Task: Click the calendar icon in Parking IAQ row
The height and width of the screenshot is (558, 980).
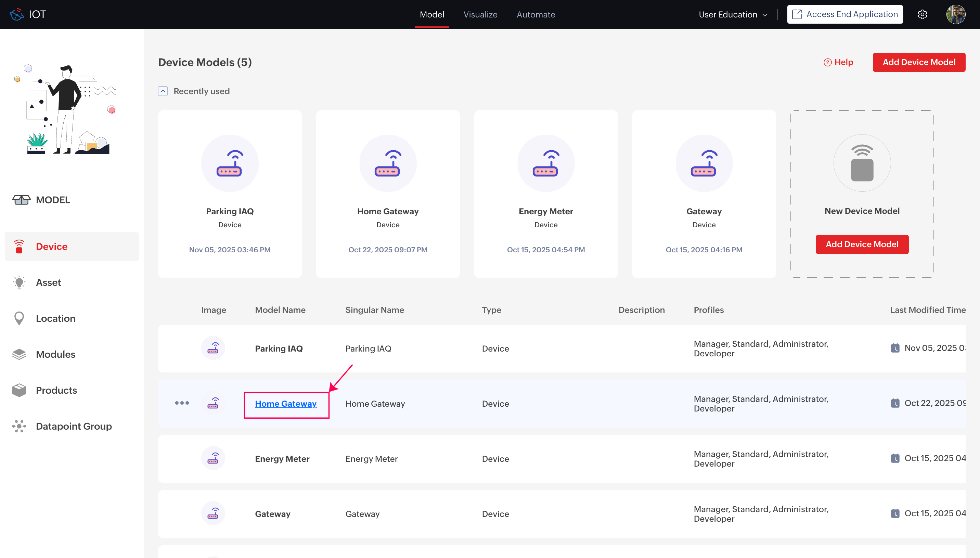Action: pos(895,348)
